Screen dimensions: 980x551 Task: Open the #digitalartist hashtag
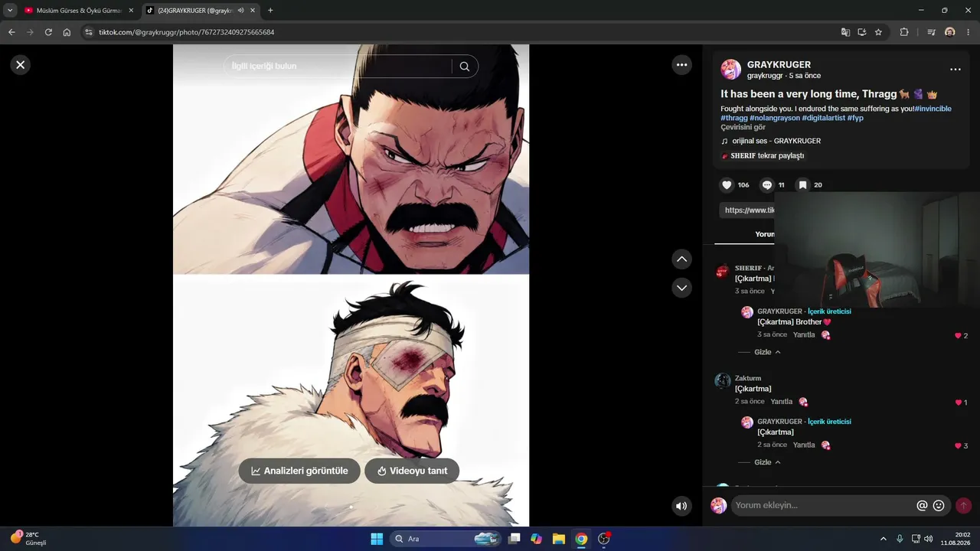[824, 118]
